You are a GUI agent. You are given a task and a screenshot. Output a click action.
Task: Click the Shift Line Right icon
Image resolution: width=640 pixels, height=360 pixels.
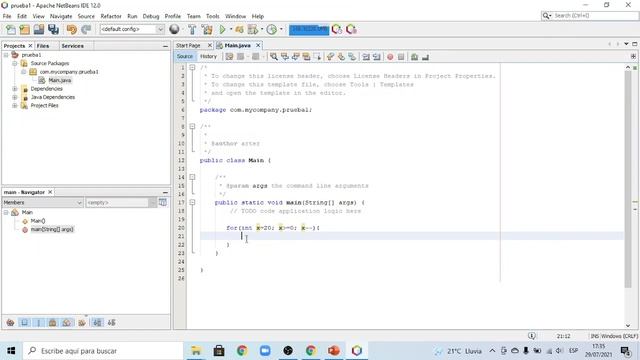click(x=376, y=57)
